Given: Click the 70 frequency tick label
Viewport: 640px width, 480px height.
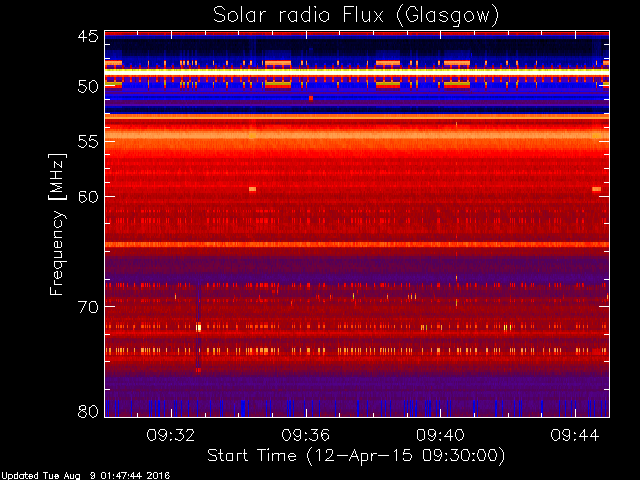Looking at the screenshot, I should (88, 307).
